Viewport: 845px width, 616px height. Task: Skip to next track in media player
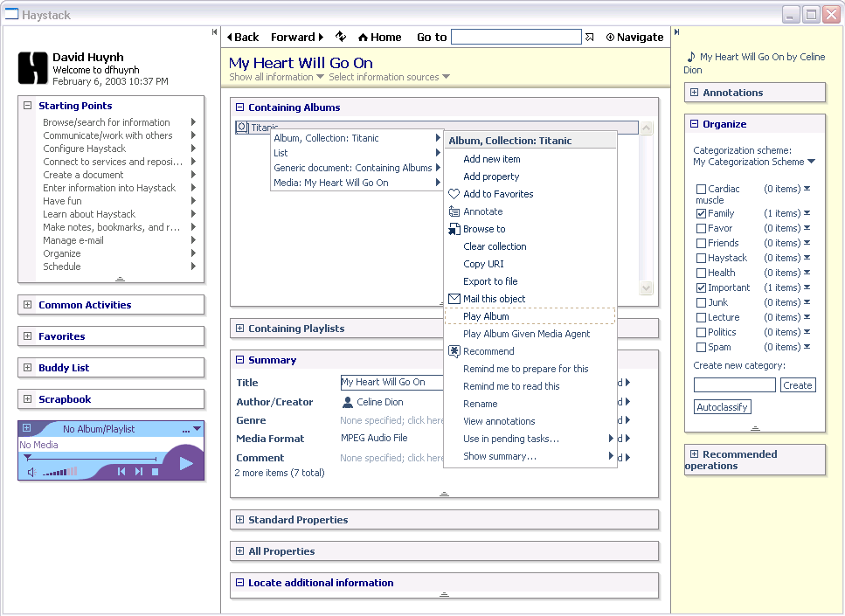coord(138,472)
